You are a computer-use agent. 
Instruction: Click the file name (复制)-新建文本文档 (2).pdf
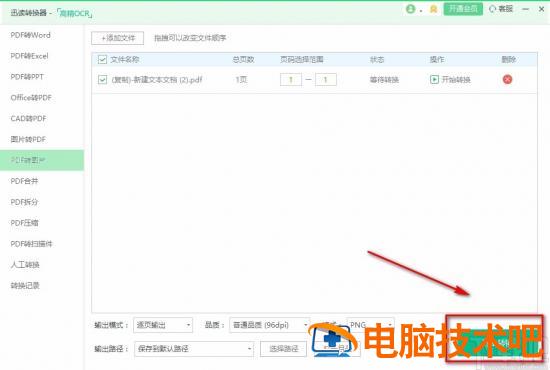click(x=157, y=80)
